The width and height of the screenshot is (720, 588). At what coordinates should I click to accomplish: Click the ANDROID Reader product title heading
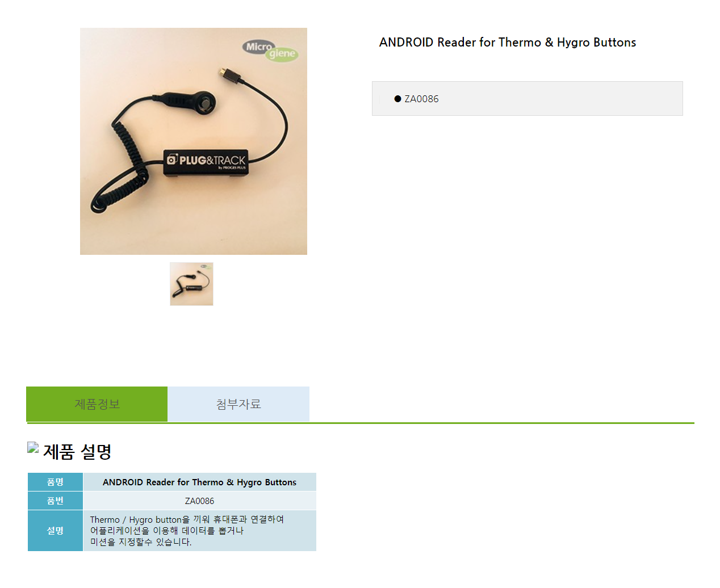(x=508, y=43)
